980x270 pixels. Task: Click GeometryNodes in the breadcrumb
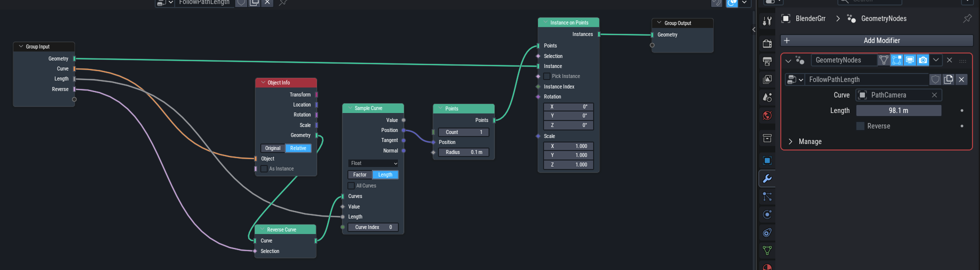coord(883,18)
